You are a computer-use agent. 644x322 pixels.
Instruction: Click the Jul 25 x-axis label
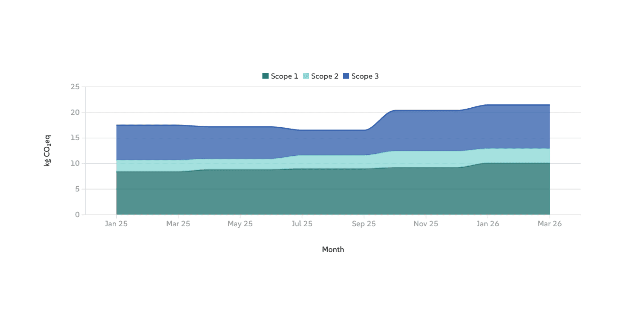[x=302, y=224]
